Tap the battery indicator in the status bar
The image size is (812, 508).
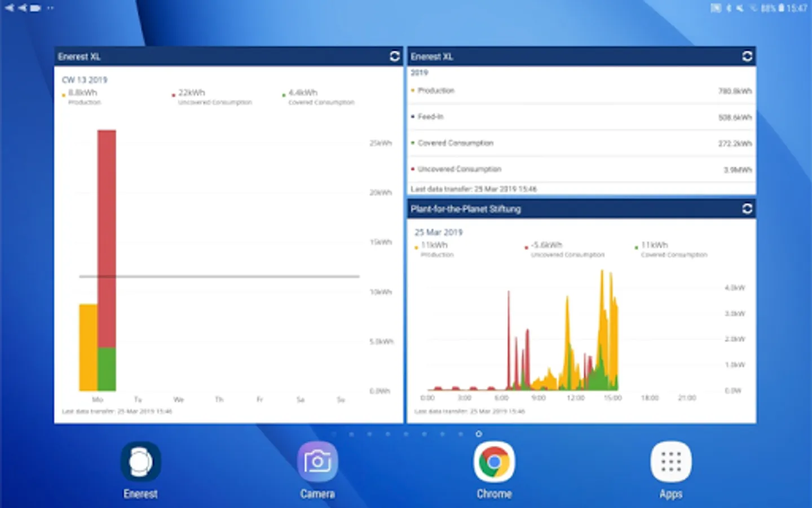click(781, 8)
